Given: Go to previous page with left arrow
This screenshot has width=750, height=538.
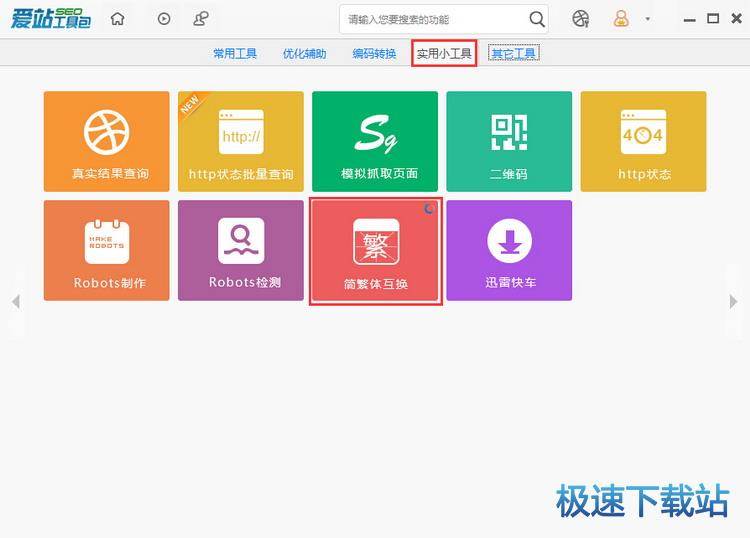Looking at the screenshot, I should coord(16,302).
